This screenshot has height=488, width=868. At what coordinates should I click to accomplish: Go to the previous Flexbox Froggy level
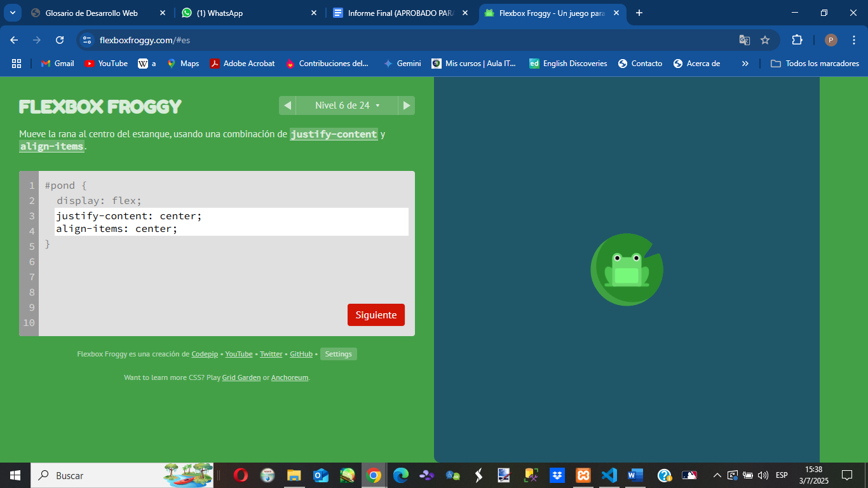pos(287,105)
